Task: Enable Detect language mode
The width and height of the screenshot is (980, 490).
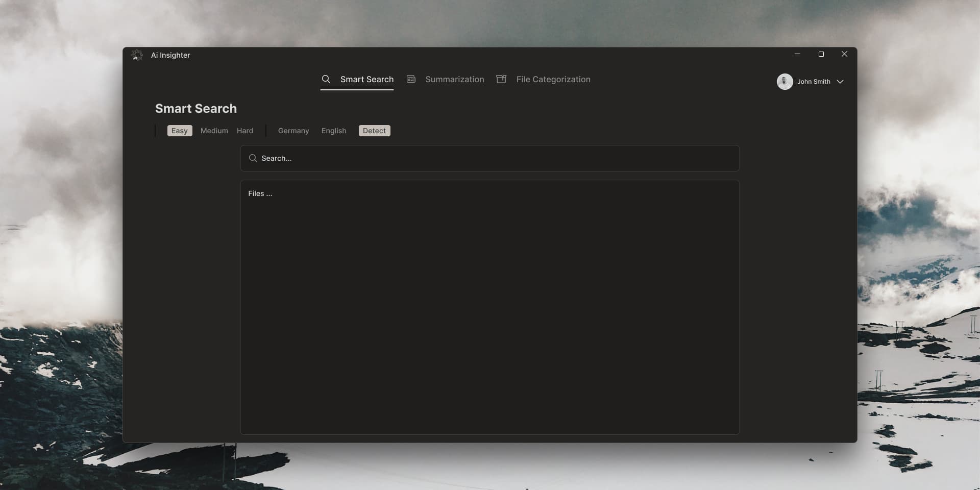Action: point(374,131)
